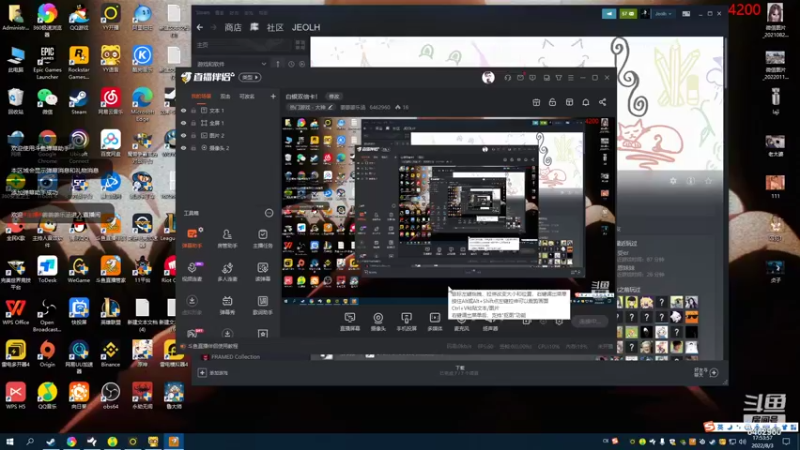Select the 摄像头 2 source row
The image size is (800, 450).
click(228, 148)
